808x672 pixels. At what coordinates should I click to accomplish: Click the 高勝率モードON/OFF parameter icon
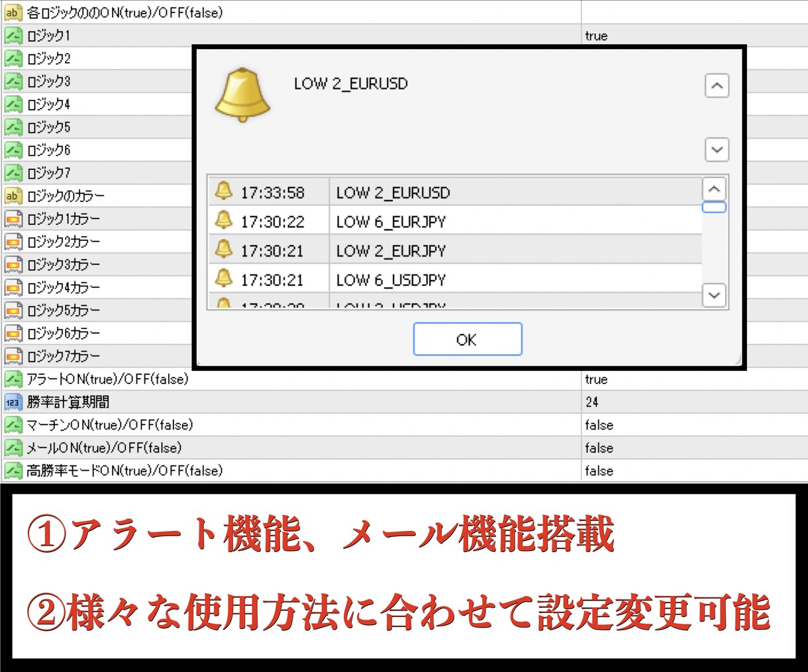click(13, 471)
